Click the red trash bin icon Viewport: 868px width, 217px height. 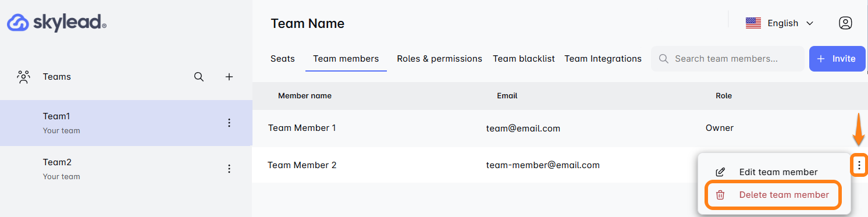click(720, 195)
